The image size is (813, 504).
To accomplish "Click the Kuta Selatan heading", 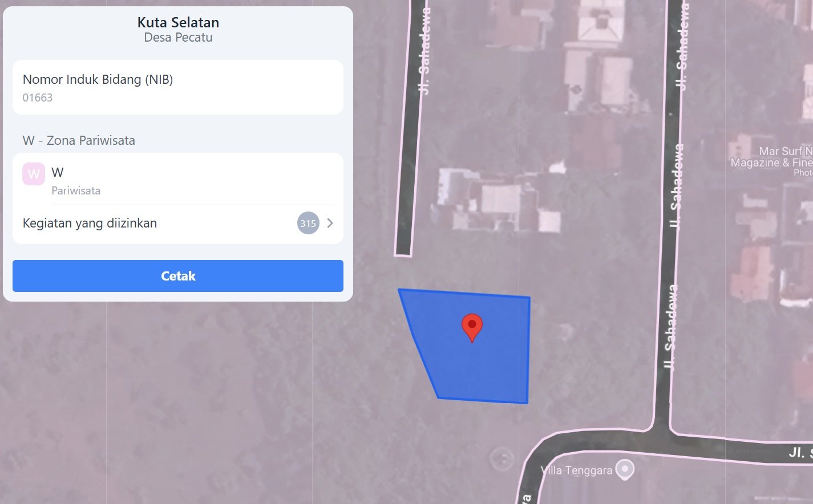I will pos(178,22).
